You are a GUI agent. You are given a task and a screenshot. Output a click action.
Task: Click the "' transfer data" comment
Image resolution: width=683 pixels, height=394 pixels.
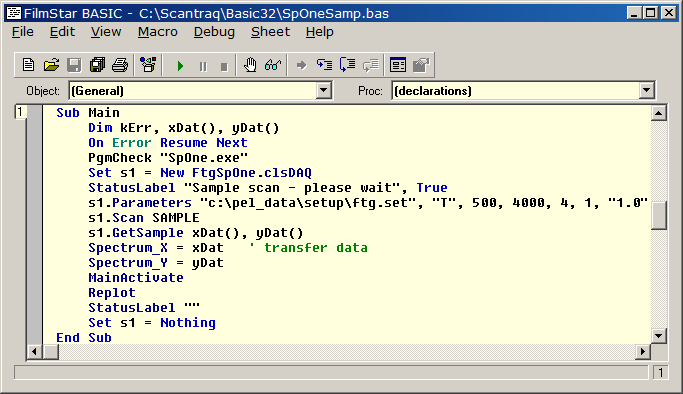pos(308,248)
